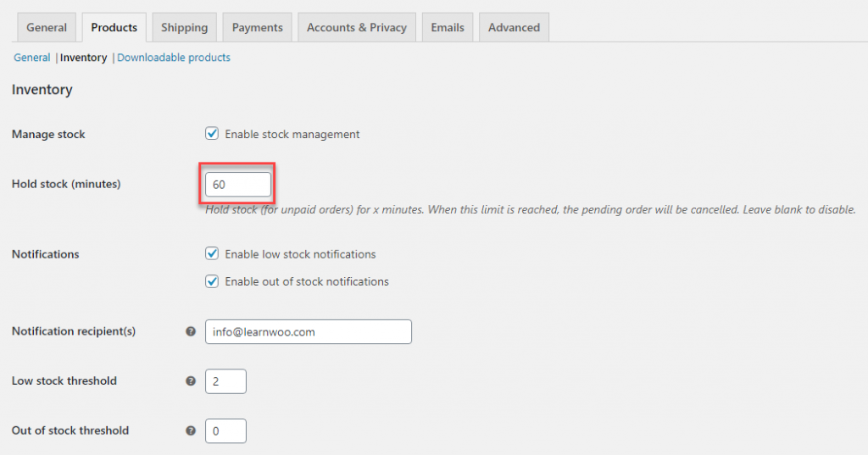The image size is (868, 455).
Task: Click the Notification recipient(s) email field
Action: pos(309,331)
